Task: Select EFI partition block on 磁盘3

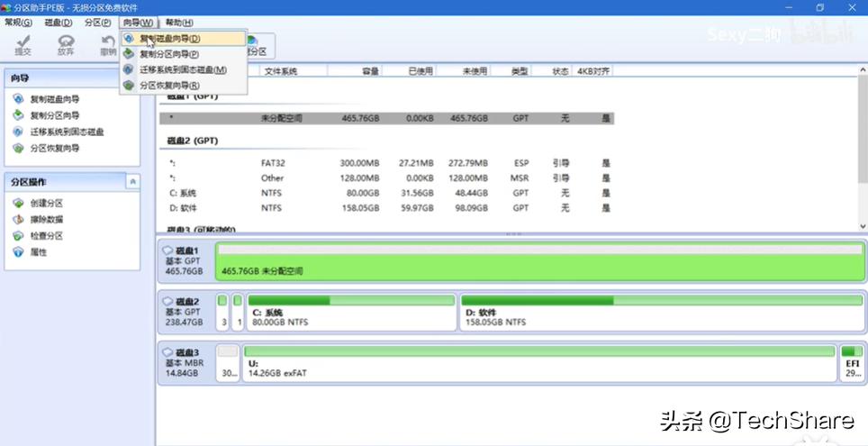Action: [x=852, y=363]
